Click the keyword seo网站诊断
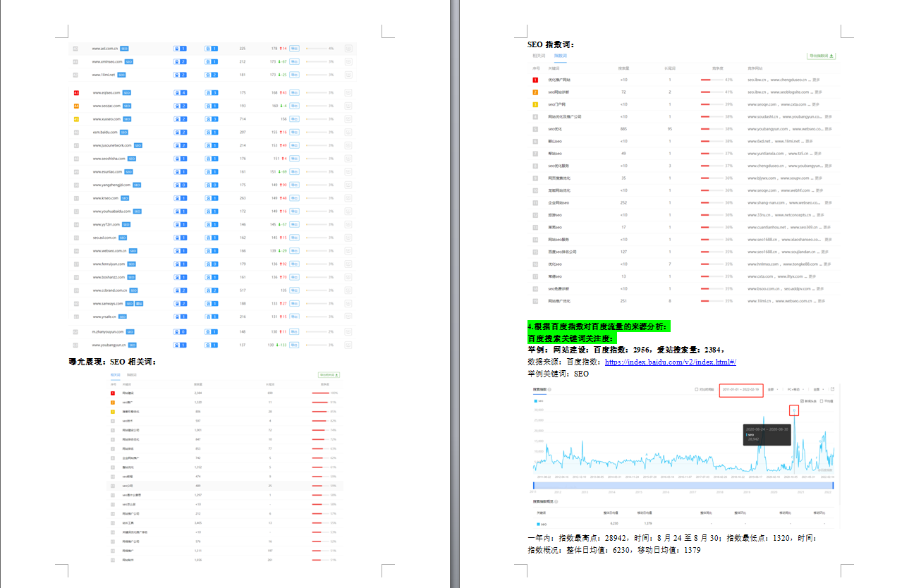Screen dimensions: 909x588 click(558, 92)
